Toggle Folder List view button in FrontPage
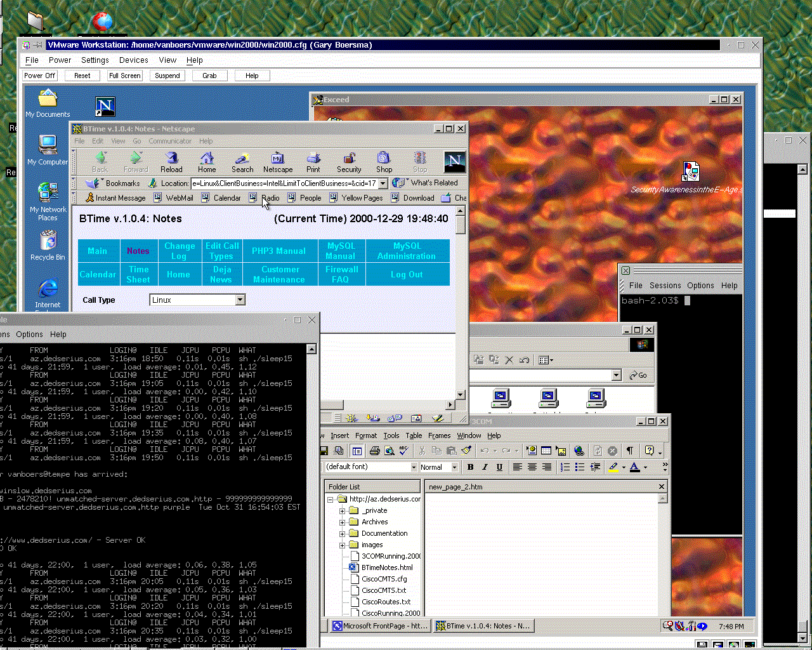 [357, 451]
